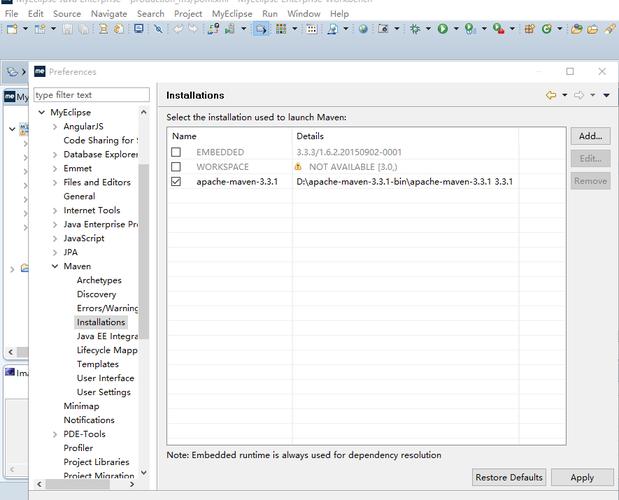This screenshot has width=619, height=500.
Task: Maximize the Preferences dialog
Action: 570,71
